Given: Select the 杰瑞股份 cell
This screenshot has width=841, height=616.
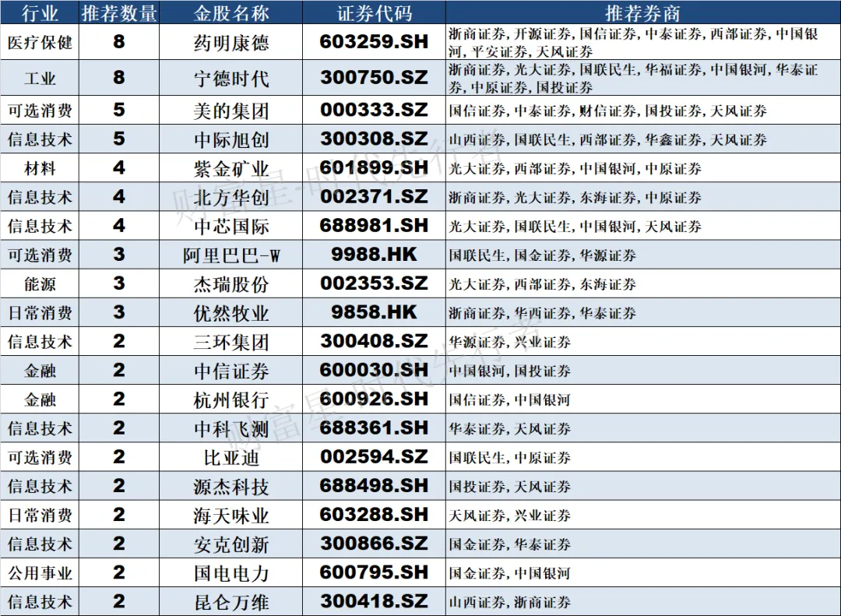Looking at the screenshot, I should 230,284.
